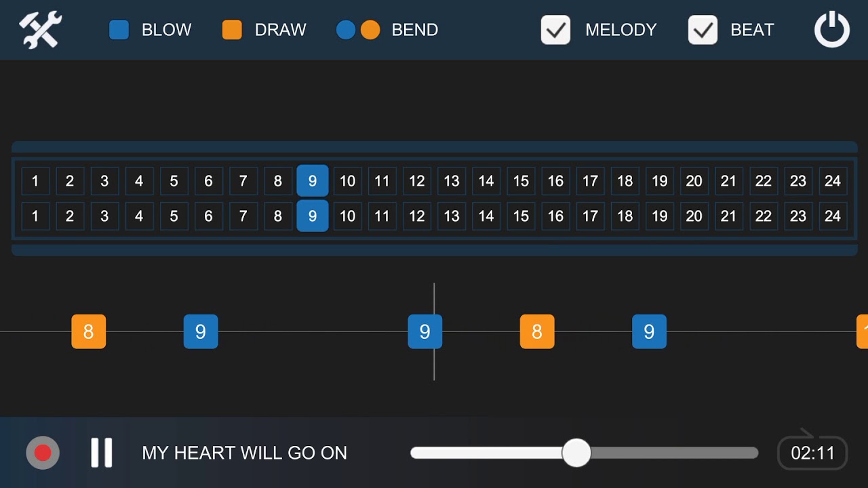Click hole 16 in the top harmonica row
868x488 pixels.
pyautogui.click(x=555, y=181)
